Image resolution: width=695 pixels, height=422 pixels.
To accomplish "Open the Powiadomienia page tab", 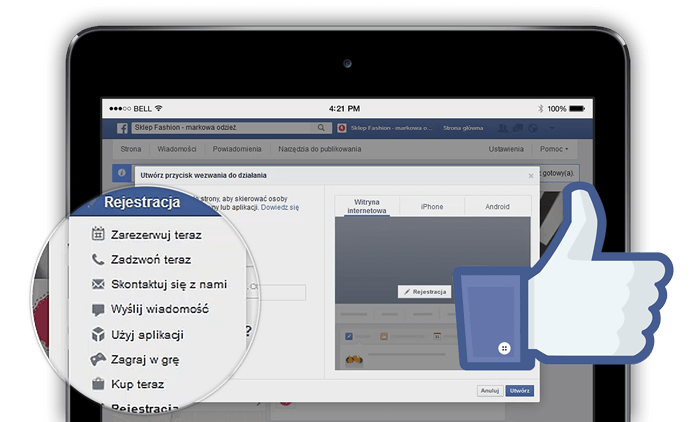I will click(237, 149).
